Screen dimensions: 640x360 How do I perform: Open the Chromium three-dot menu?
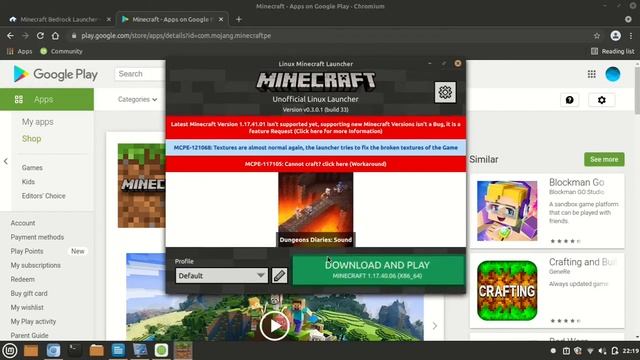coord(631,36)
